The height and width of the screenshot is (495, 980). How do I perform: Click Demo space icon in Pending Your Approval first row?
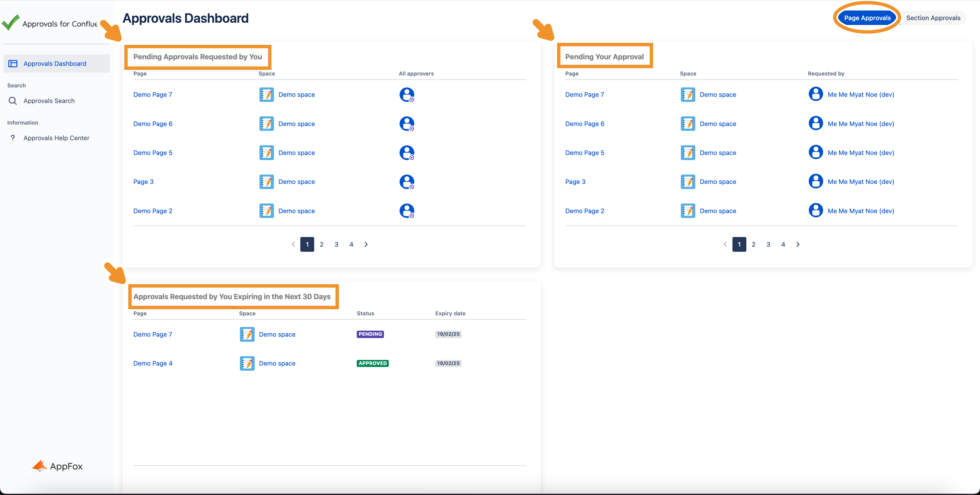tap(687, 95)
